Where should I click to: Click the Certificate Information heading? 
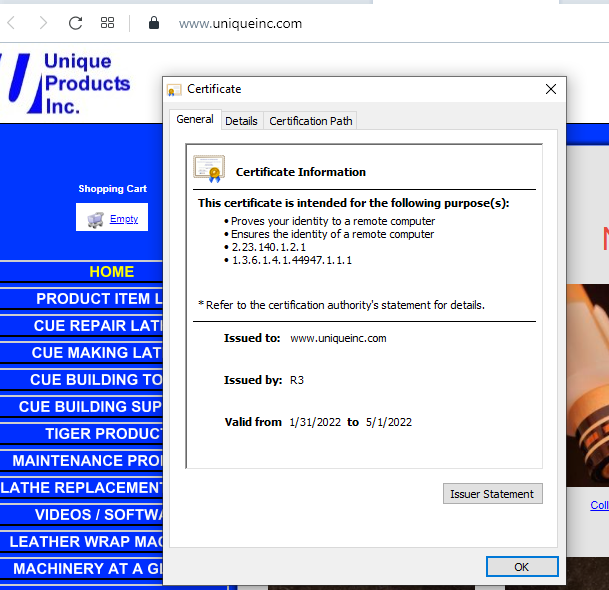coord(301,172)
